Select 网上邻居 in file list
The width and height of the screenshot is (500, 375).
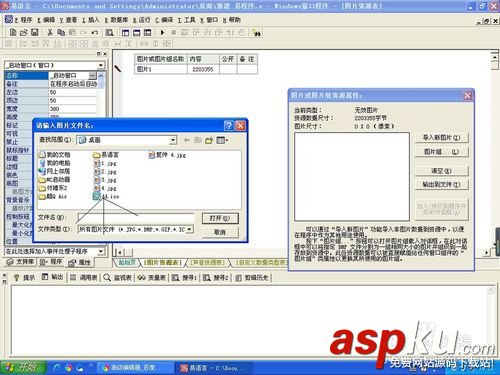tap(55, 171)
